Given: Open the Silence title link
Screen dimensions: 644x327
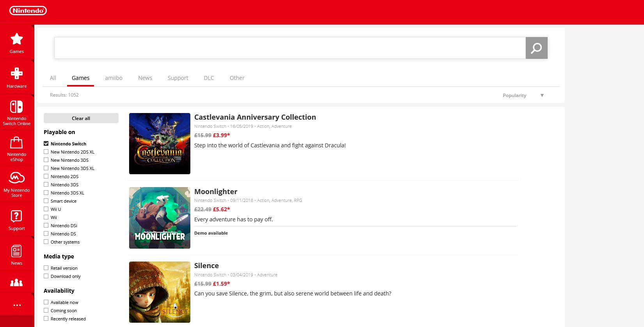Looking at the screenshot, I should (x=206, y=266).
